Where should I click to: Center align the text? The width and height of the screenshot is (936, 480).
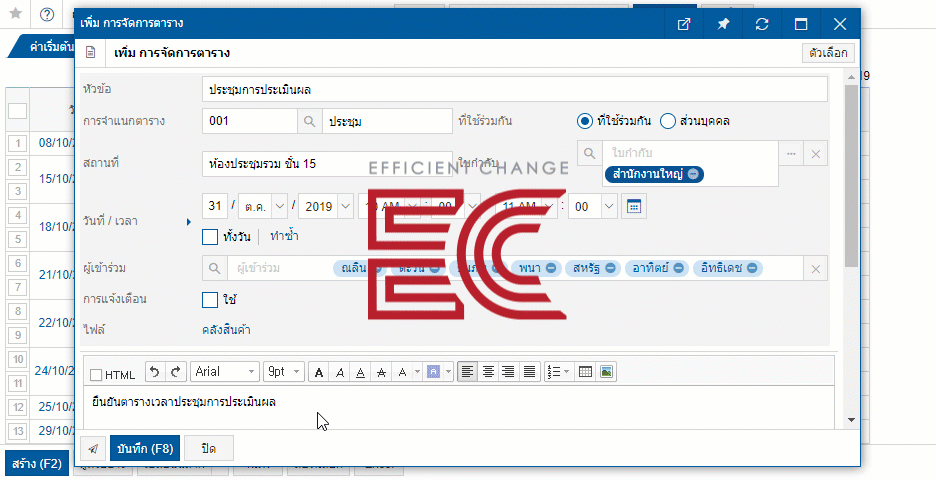488,372
